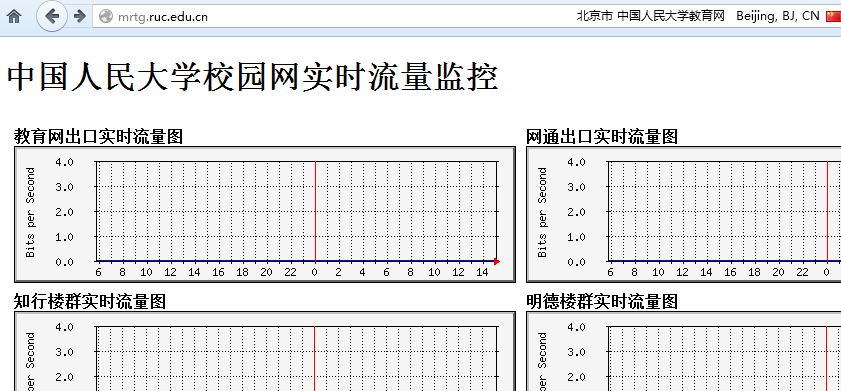
Task: Open the 知行楼群实时流量图 graph
Action: point(265,351)
